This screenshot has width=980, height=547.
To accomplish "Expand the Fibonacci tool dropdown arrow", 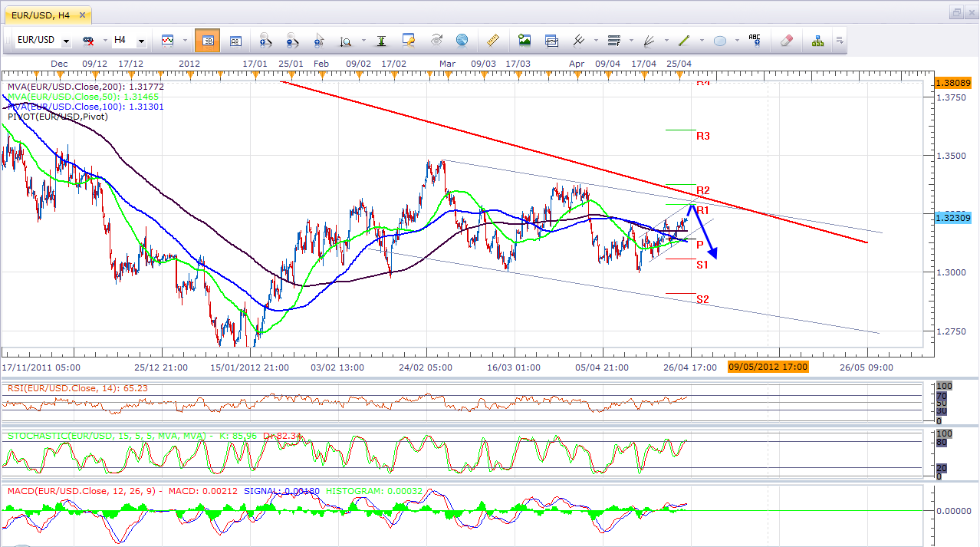I will tap(630, 41).
